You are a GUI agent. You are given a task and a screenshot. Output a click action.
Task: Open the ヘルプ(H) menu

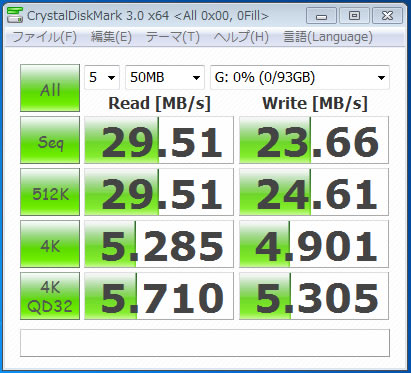coord(241,37)
